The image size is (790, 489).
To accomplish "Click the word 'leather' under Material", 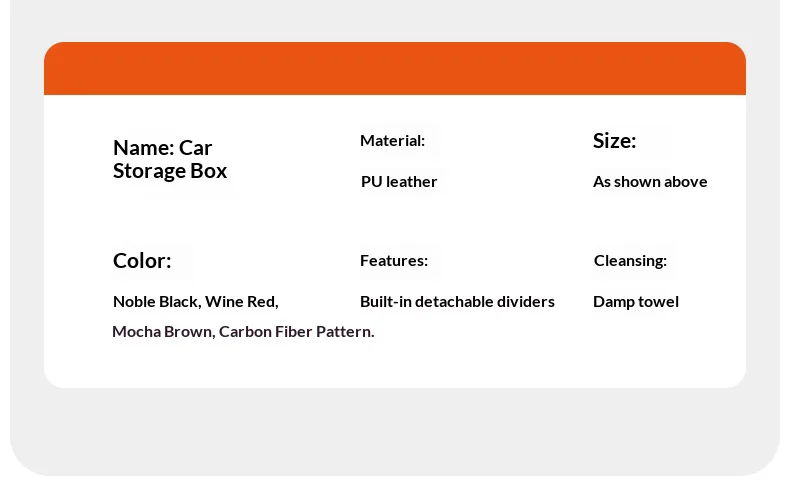I will pos(411,182).
